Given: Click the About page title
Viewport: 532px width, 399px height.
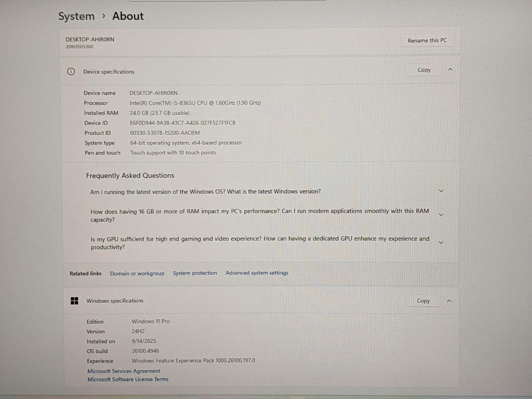Looking at the screenshot, I should coord(128,16).
